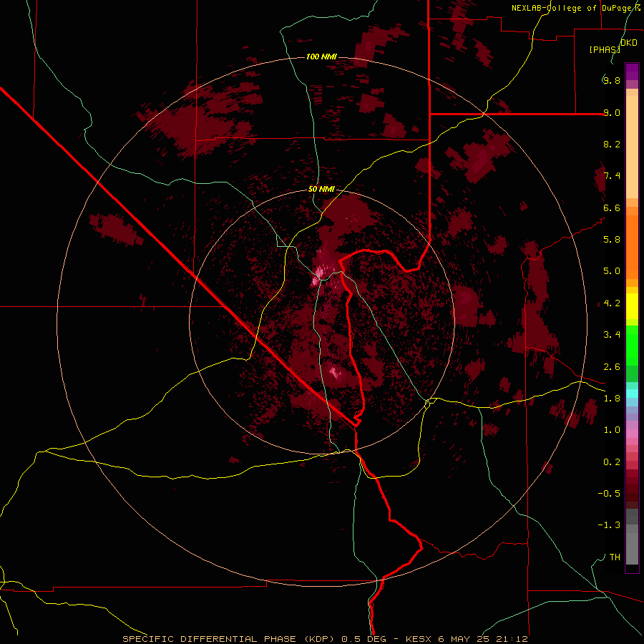Click the 7.4 value on the color scale
Screen dimensions: 644x644
(612, 176)
